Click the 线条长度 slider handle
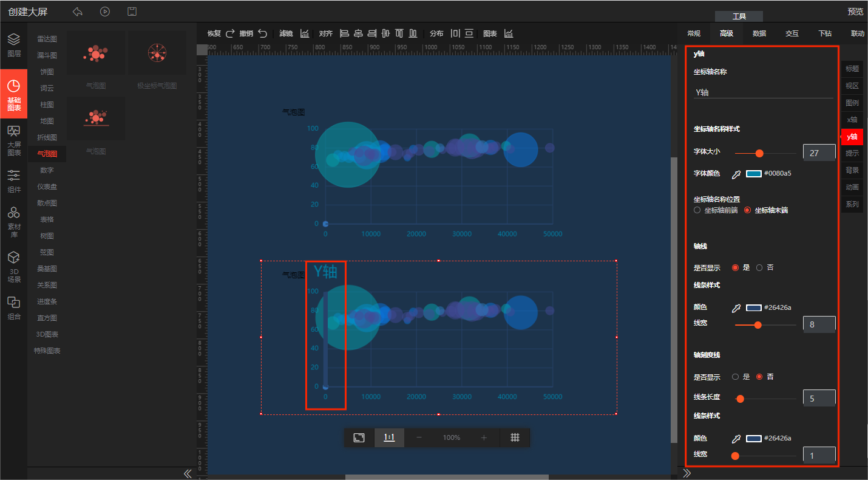 pos(740,399)
